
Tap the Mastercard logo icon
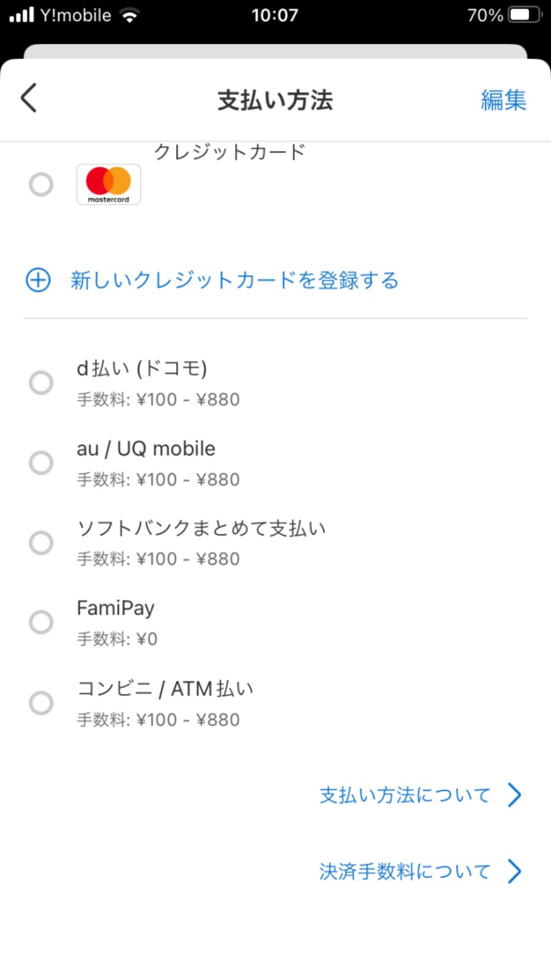click(108, 183)
